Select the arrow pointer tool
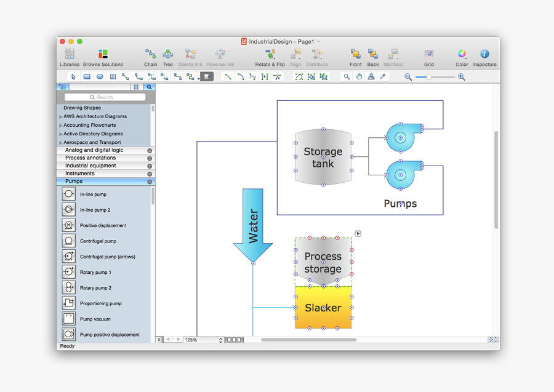 (x=73, y=76)
